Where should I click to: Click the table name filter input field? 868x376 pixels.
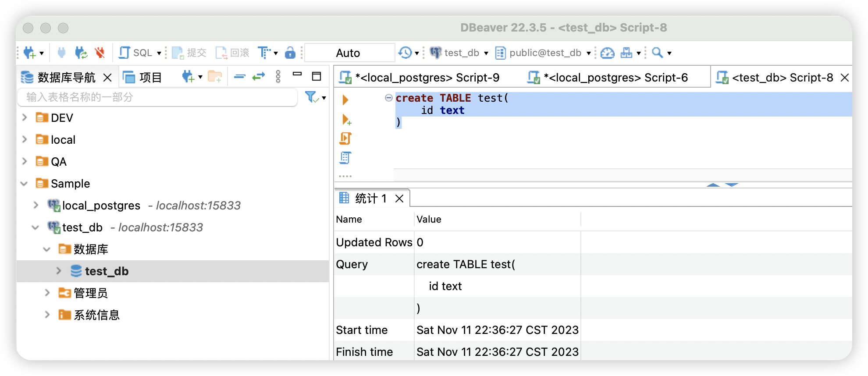(158, 97)
